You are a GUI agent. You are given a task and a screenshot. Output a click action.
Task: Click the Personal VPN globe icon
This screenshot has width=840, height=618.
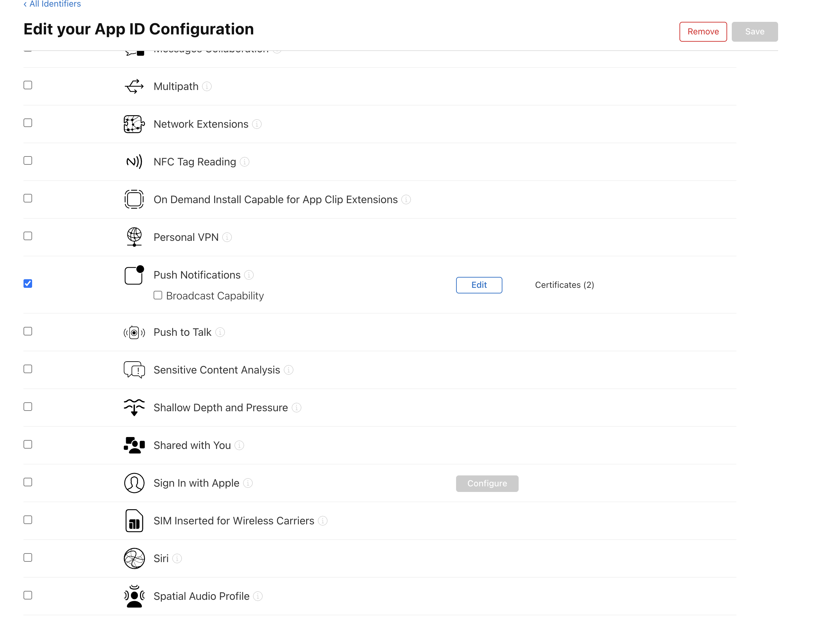coord(134,237)
